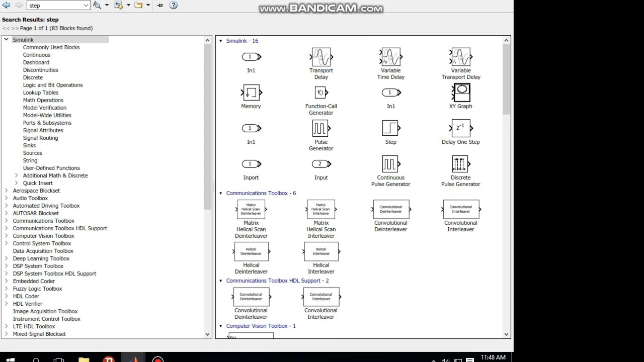644x362 pixels.
Task: Select the Helical Deinterleaver block
Action: pyautogui.click(x=251, y=258)
